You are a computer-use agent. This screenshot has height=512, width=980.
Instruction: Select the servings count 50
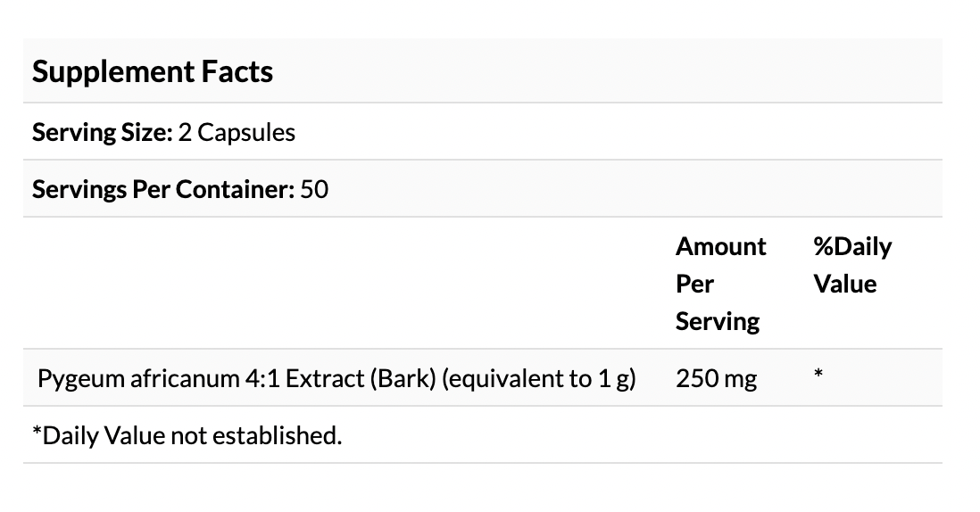(315, 190)
